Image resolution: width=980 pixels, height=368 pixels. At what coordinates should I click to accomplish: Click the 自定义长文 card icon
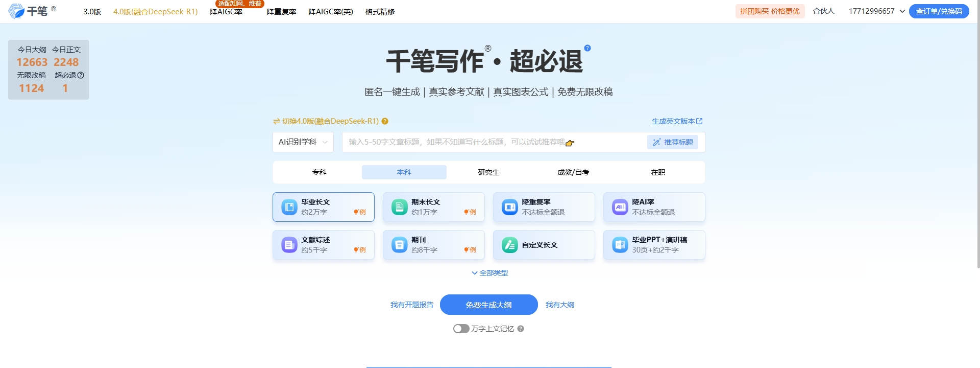click(510, 245)
